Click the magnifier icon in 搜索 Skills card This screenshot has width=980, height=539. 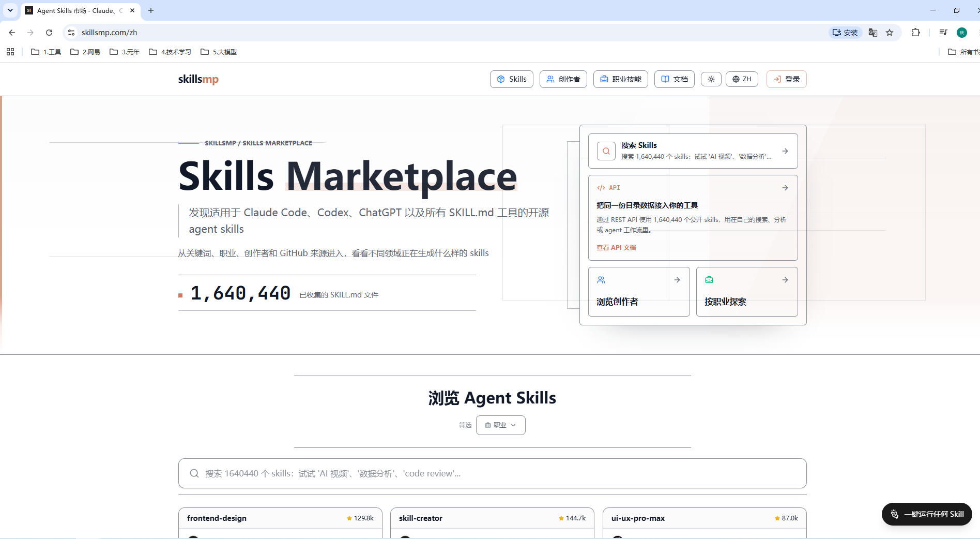(x=606, y=151)
